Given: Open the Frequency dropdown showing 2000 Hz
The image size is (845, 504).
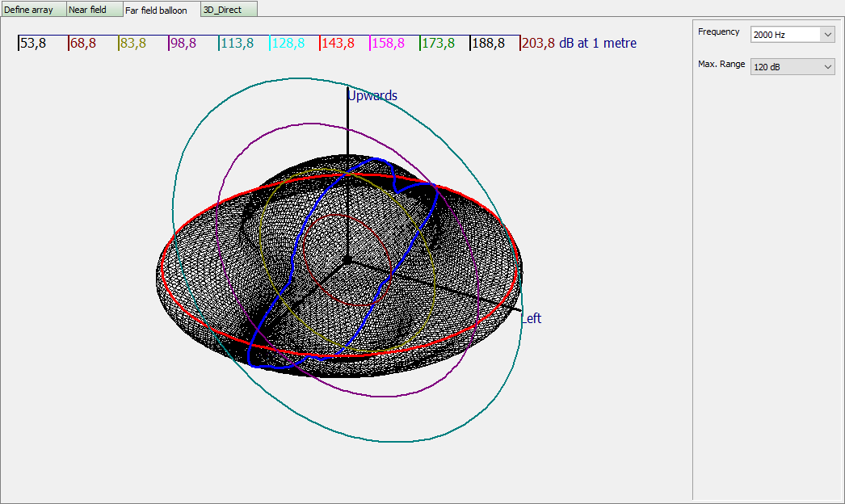Looking at the screenshot, I should (792, 35).
